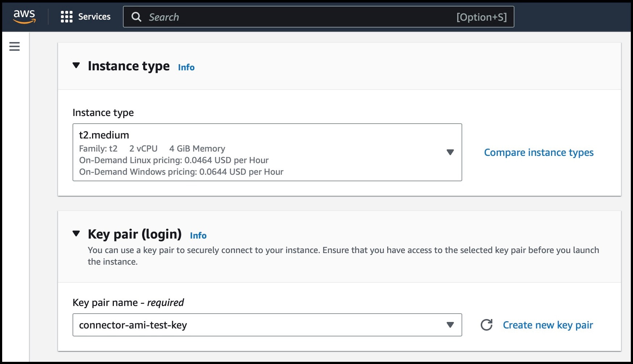The image size is (633, 364).
Task: Open Info for Key pair section
Action: [198, 235]
